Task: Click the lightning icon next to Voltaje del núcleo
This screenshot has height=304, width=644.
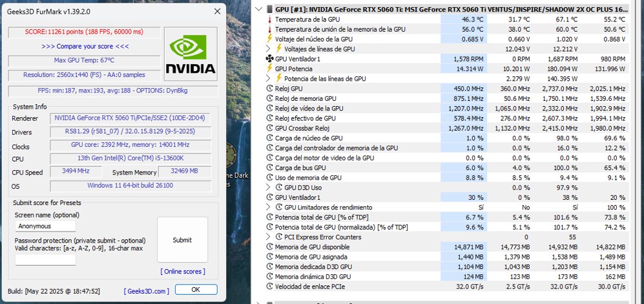Action: tap(269, 39)
